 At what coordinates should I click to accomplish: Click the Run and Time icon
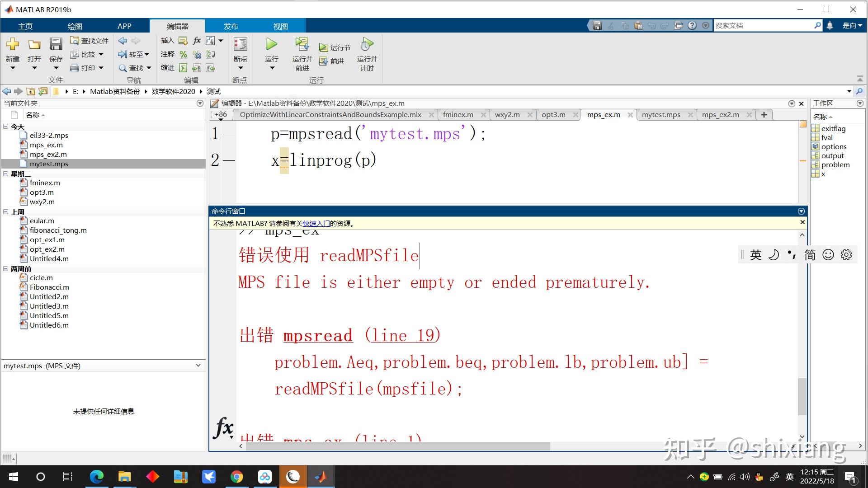point(367,44)
